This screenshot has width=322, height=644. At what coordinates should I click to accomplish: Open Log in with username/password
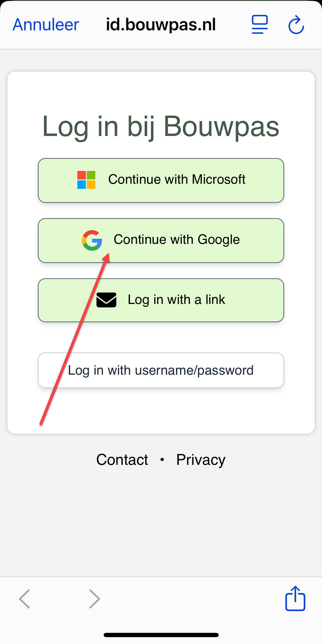click(161, 370)
